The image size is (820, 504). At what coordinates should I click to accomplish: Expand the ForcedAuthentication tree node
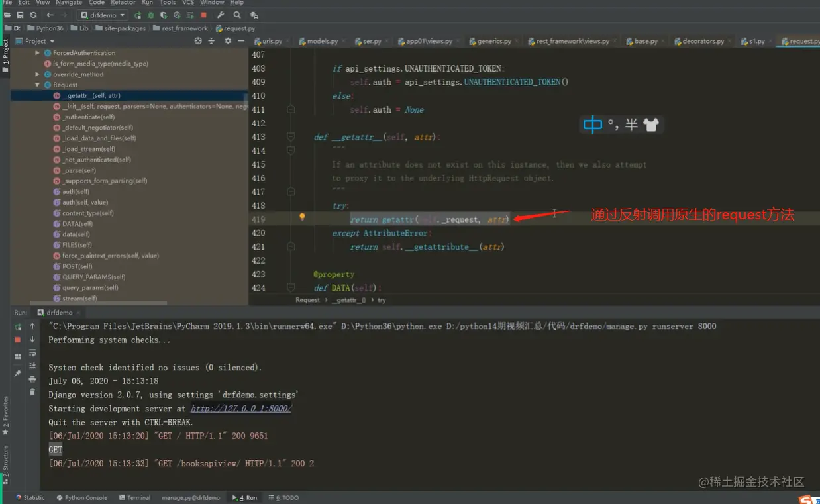point(38,53)
